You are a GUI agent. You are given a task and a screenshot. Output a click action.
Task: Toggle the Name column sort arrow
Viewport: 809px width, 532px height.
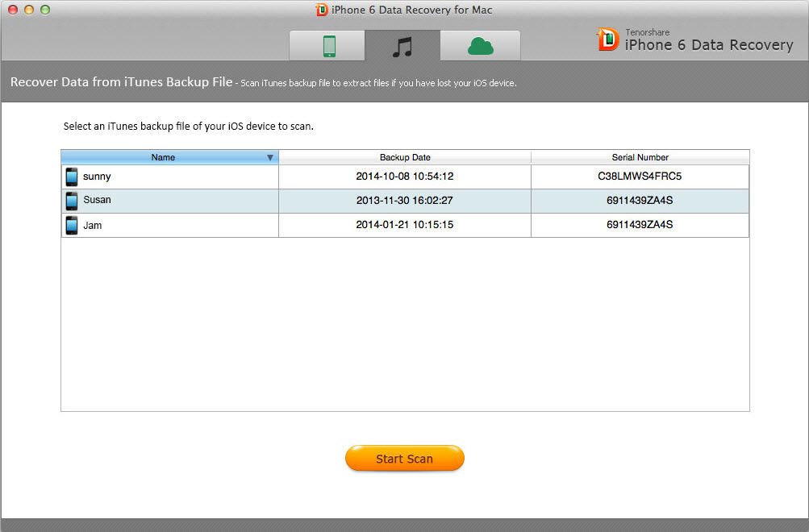pyautogui.click(x=270, y=157)
